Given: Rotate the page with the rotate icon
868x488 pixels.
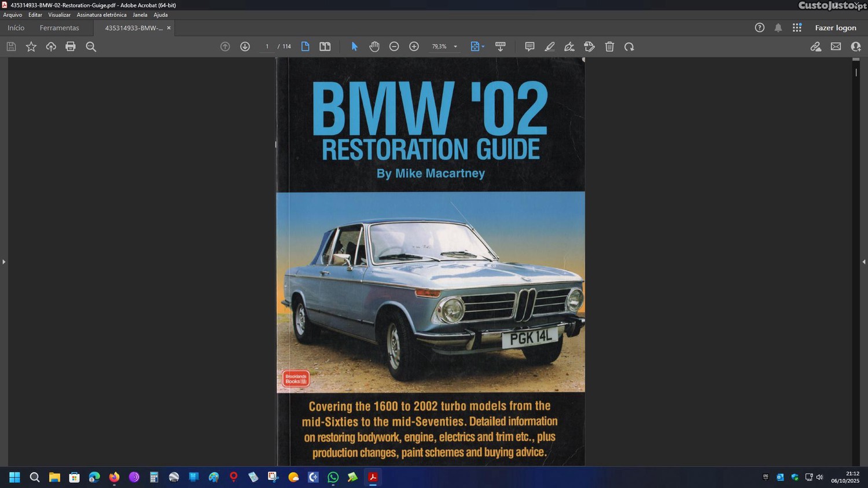Looking at the screenshot, I should 629,47.
